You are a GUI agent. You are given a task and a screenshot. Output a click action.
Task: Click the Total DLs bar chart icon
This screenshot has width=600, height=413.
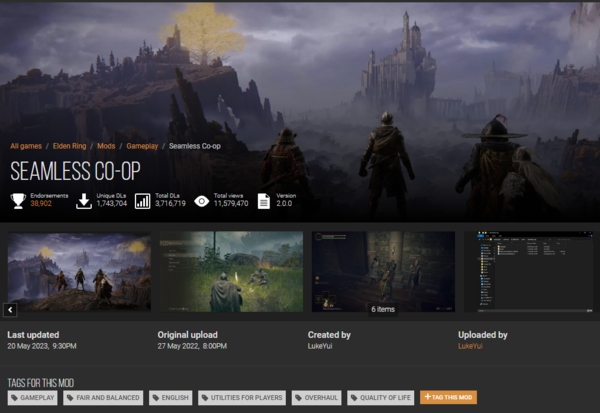[142, 200]
